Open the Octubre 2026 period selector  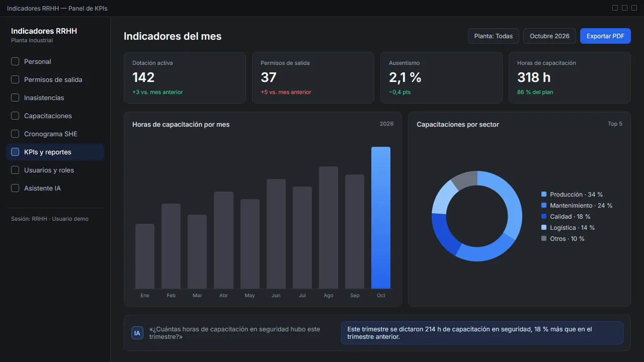click(x=549, y=36)
